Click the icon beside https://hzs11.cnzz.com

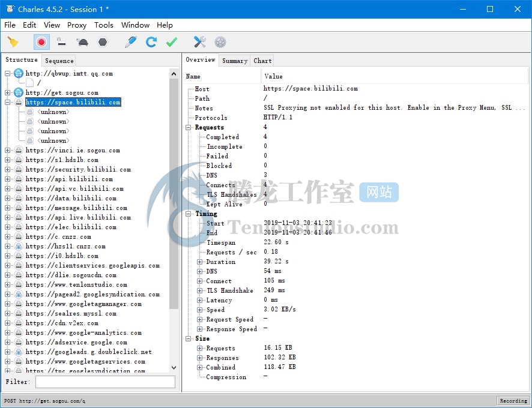pos(19,246)
